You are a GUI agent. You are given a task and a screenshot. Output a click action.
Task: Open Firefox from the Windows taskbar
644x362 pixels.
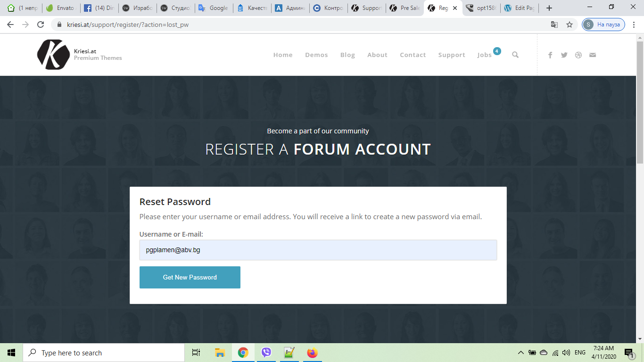312,353
